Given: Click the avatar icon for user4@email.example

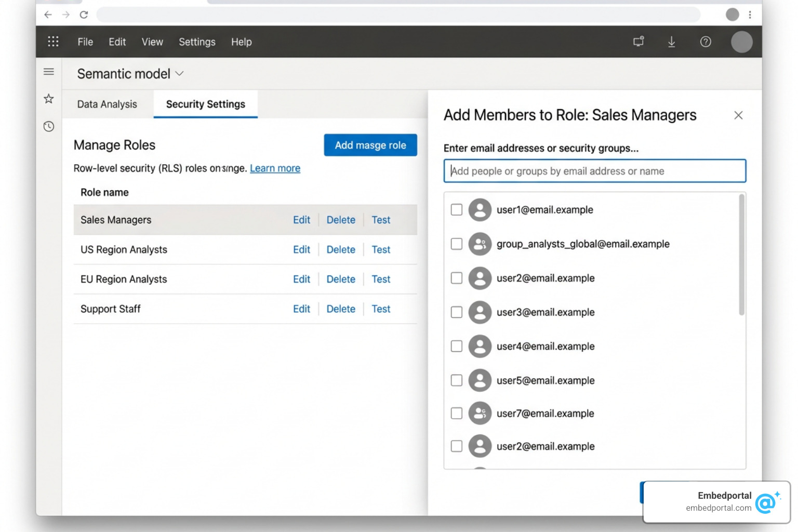Looking at the screenshot, I should [480, 346].
